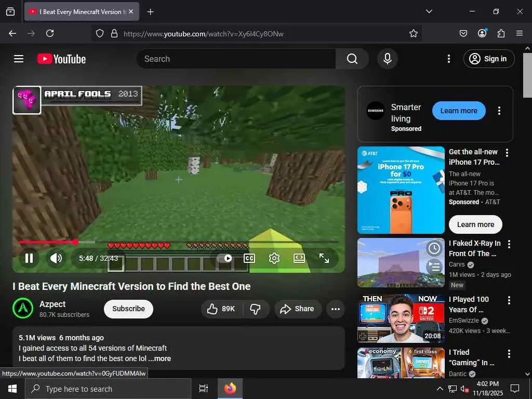
Task: Reload the page with the refresh icon
Action: point(50,33)
